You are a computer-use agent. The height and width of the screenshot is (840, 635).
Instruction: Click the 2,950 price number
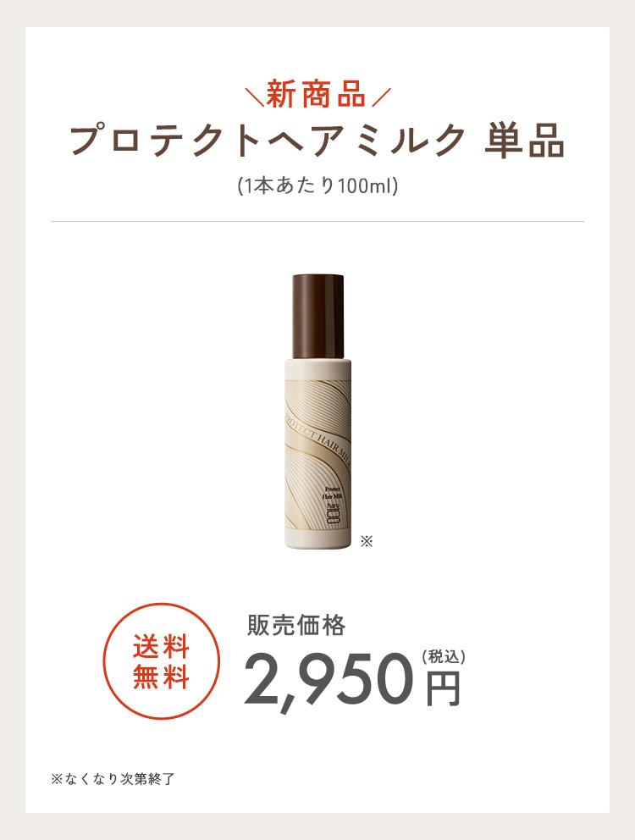coord(329,680)
